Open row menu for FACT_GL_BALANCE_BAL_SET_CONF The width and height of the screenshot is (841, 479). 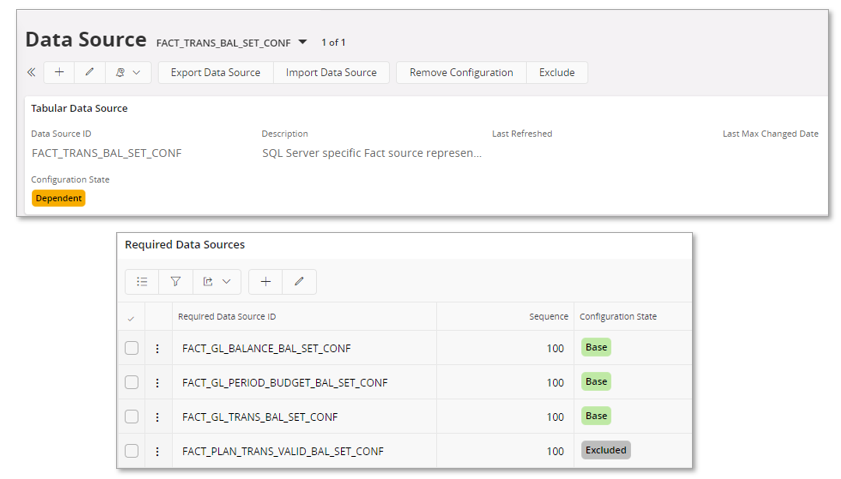[x=157, y=349]
